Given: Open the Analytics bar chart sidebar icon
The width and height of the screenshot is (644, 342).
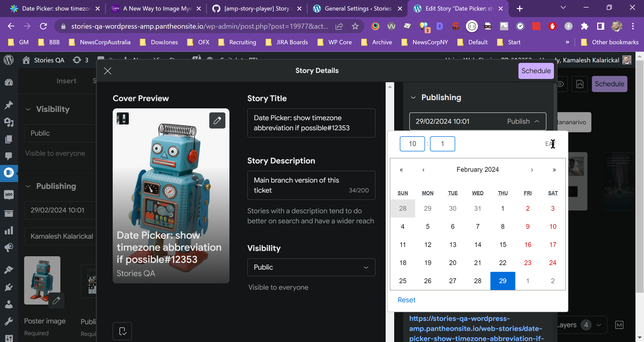Looking at the screenshot, I should click(x=9, y=230).
